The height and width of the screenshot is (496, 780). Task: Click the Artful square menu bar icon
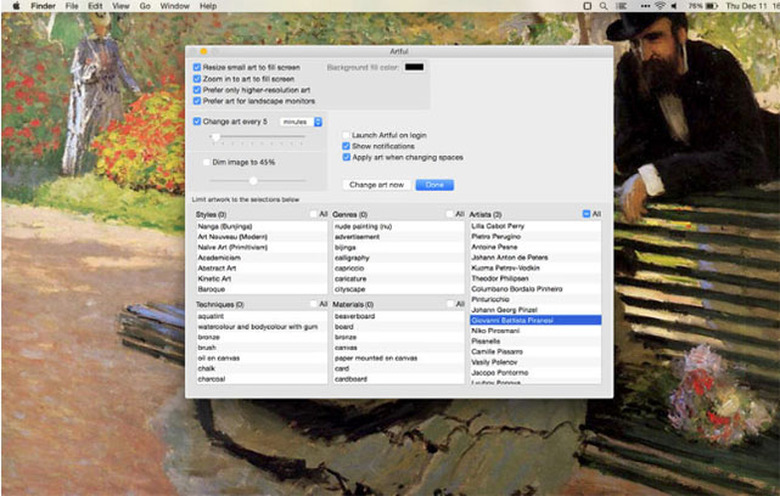[x=587, y=6]
